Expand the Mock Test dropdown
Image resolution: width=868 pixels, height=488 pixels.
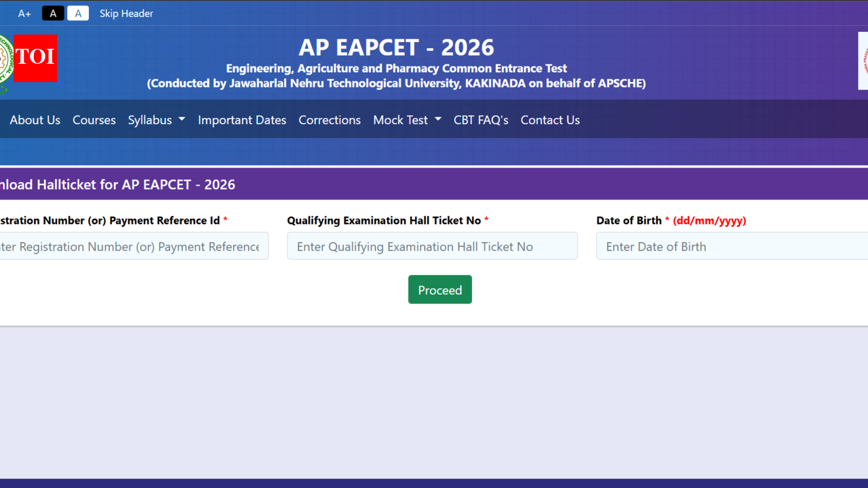[406, 120]
